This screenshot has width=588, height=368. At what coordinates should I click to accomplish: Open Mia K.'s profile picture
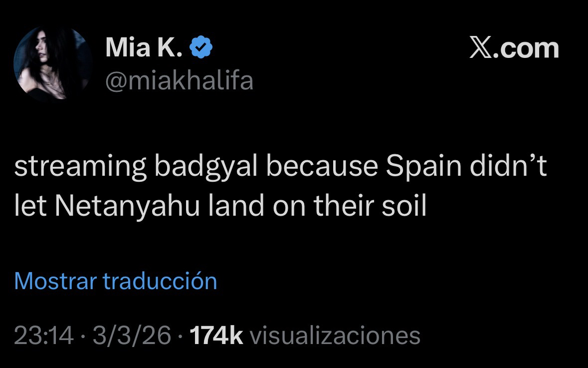[53, 63]
